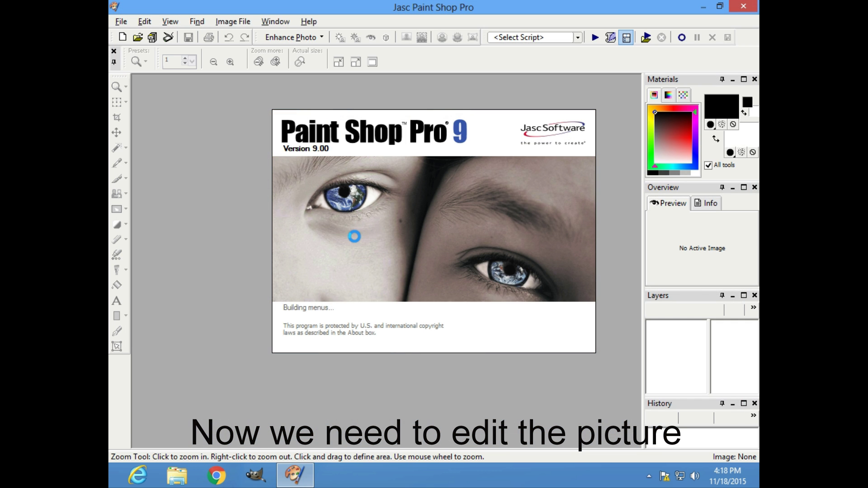Open the Select Script dropdown arrow
This screenshot has height=488, width=868.
(577, 38)
